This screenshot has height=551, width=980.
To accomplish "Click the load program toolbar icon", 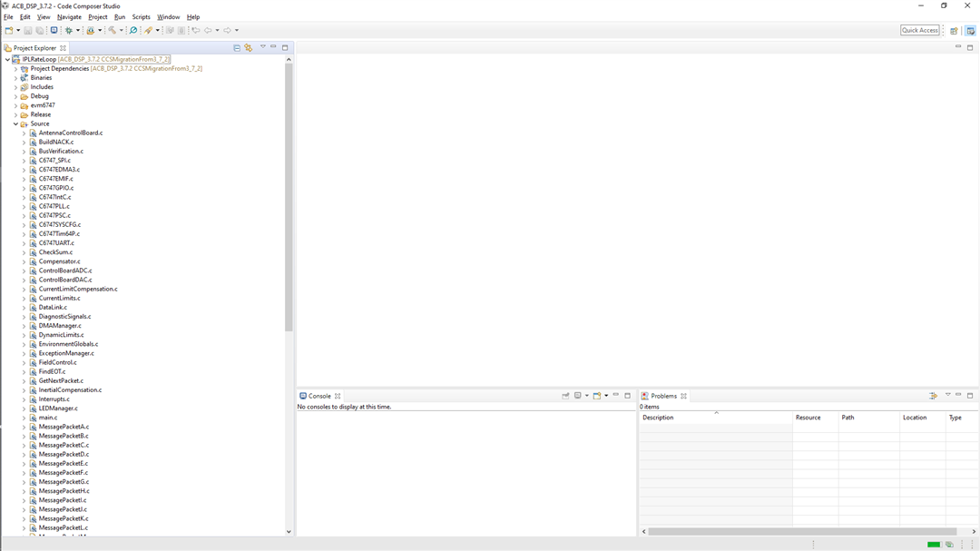I will point(90,30).
